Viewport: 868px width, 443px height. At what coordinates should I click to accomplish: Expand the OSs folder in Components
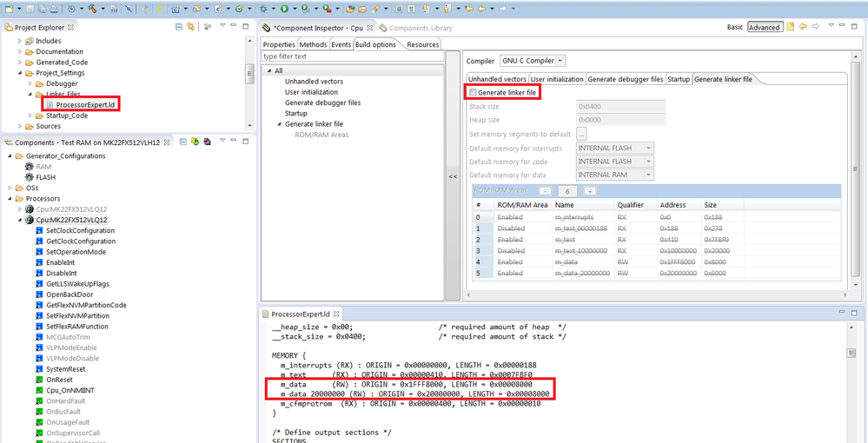point(10,188)
